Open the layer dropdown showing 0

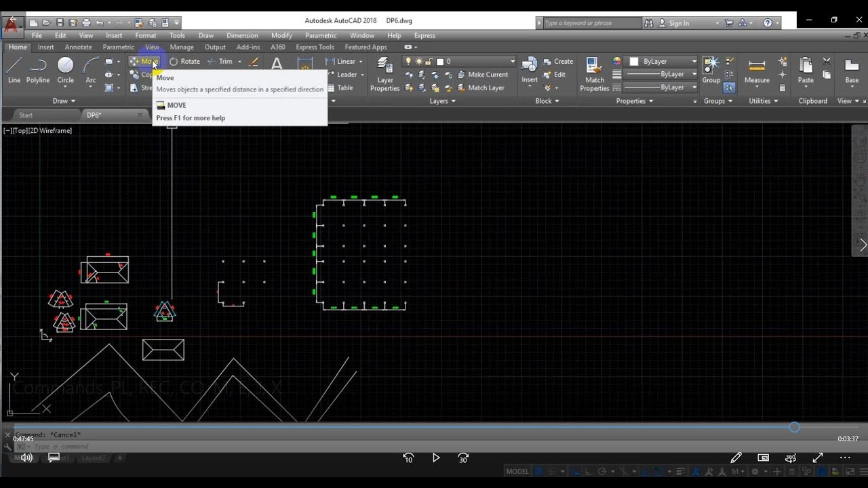(x=460, y=61)
